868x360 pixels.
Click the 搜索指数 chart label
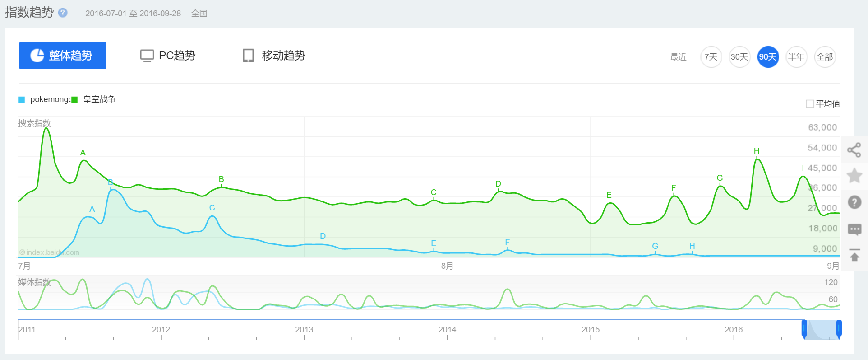[x=34, y=123]
